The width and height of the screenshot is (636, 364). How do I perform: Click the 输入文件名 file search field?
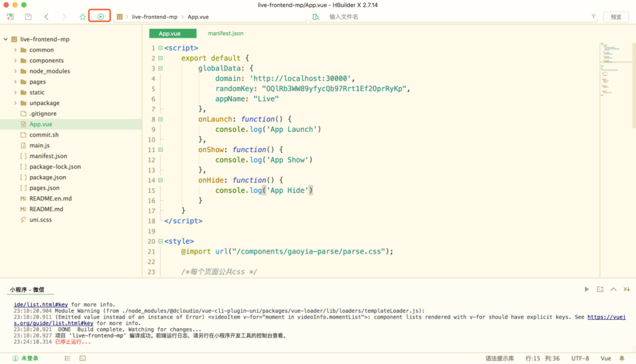pos(448,17)
